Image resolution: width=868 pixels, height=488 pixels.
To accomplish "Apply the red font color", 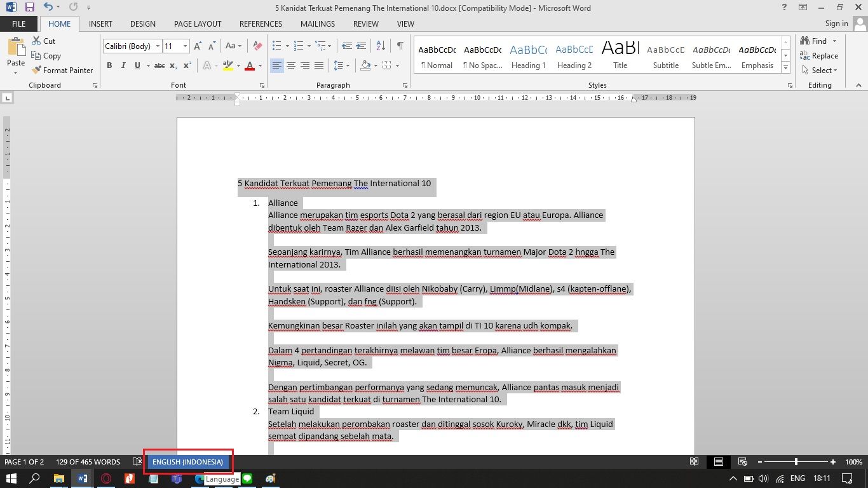I will tap(250, 65).
